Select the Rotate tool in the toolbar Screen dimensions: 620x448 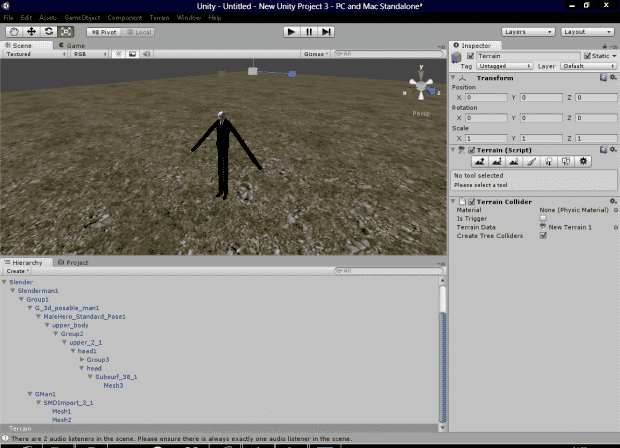(48, 31)
